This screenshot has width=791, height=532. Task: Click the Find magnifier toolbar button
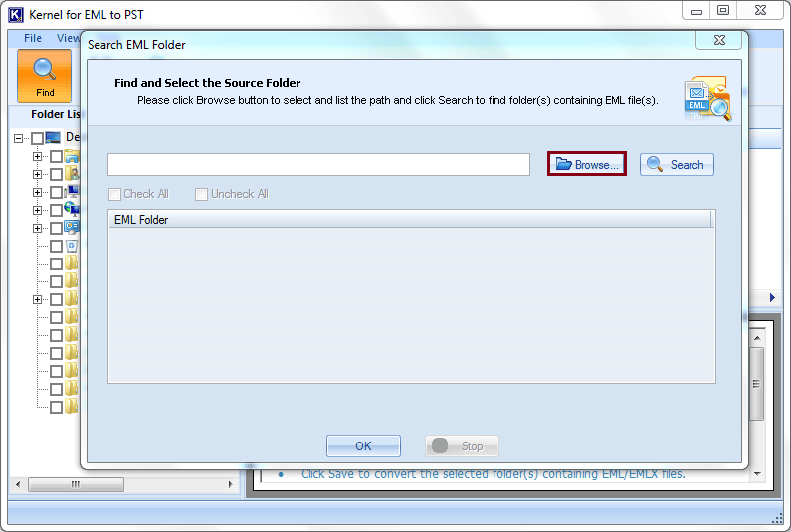point(45,76)
